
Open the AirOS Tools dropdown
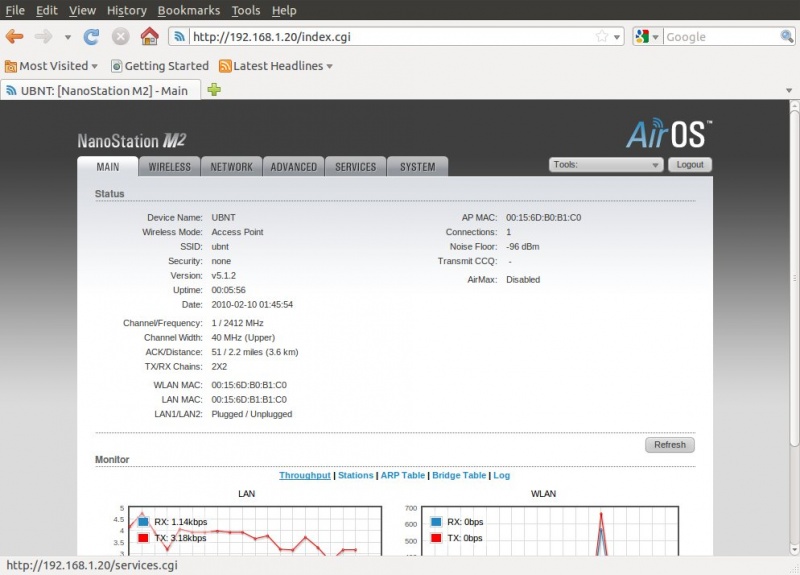pos(606,165)
